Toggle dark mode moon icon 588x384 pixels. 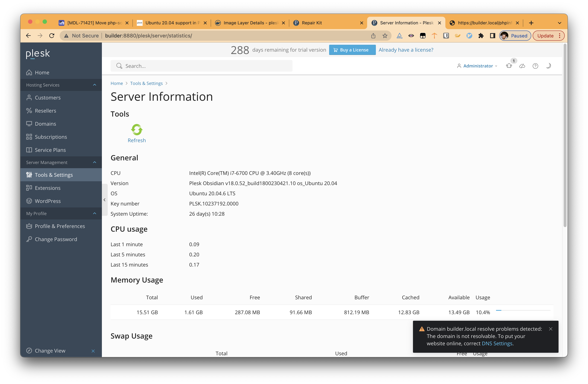click(x=549, y=66)
